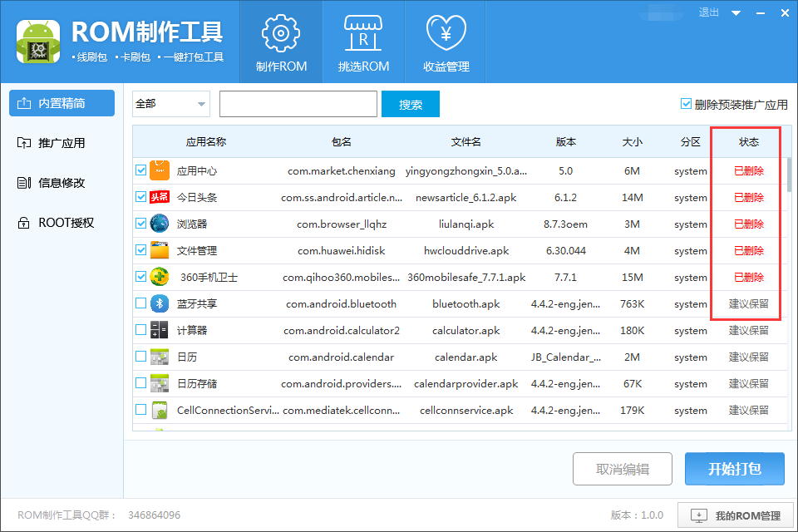Click the search input field

point(298,104)
